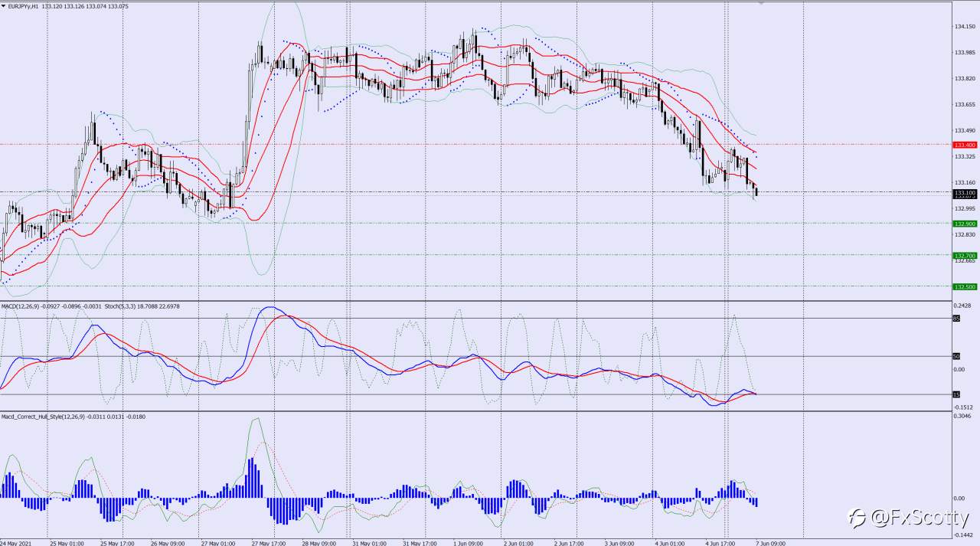Image resolution: width=980 pixels, height=546 pixels.
Task: Click the 2 Jun 17:00 time label
Action: [x=570, y=543]
